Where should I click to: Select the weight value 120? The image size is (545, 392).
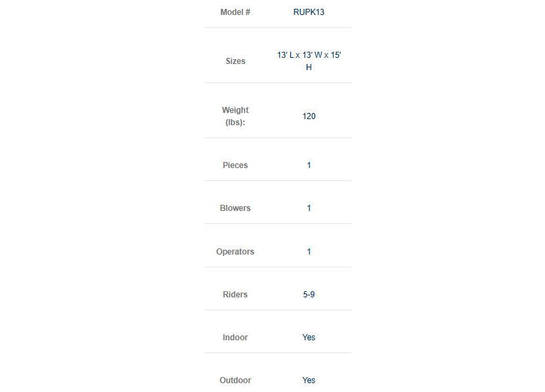coord(309,116)
